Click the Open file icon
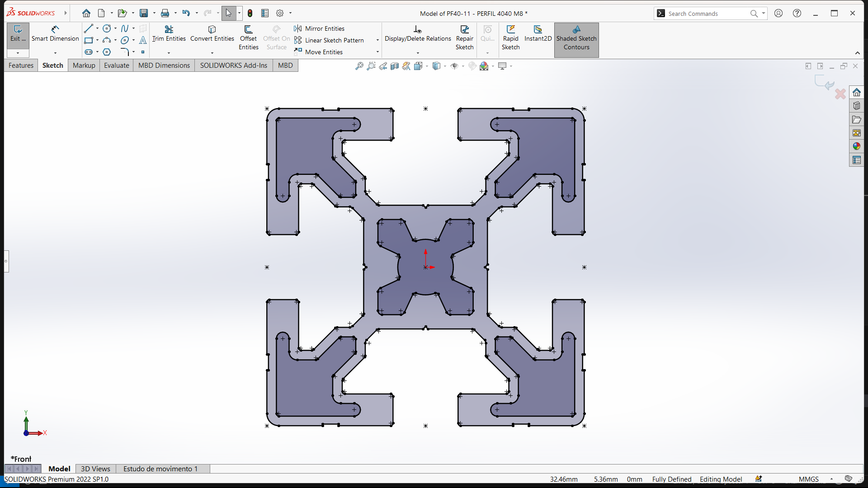This screenshot has width=868, height=488. (x=122, y=13)
